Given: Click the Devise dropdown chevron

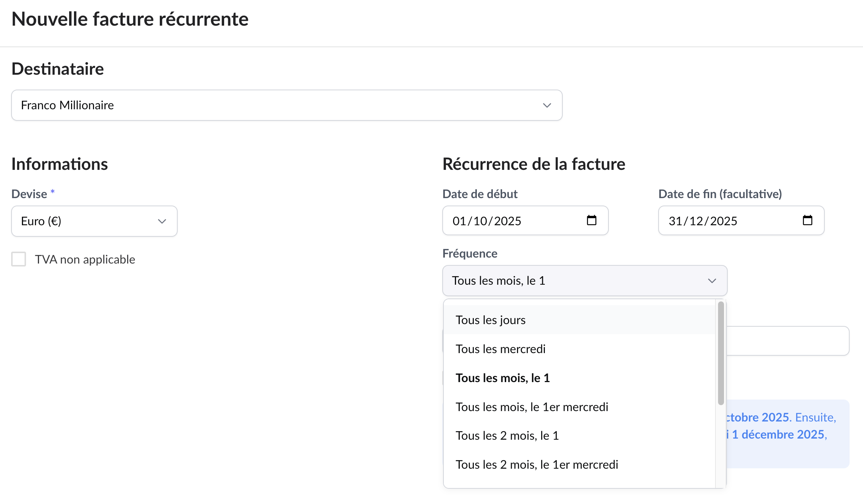Looking at the screenshot, I should 162,222.
